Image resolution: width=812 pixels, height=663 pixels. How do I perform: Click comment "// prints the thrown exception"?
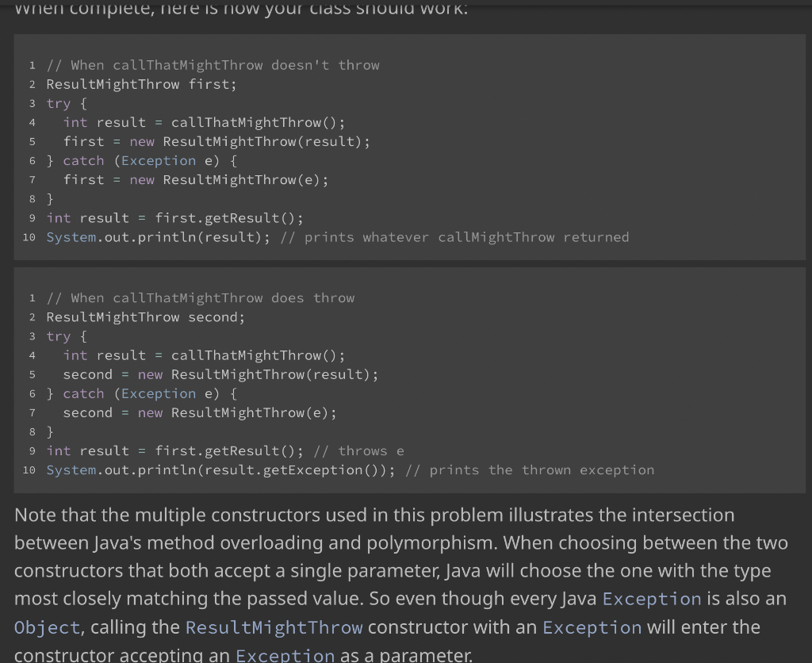pos(530,470)
